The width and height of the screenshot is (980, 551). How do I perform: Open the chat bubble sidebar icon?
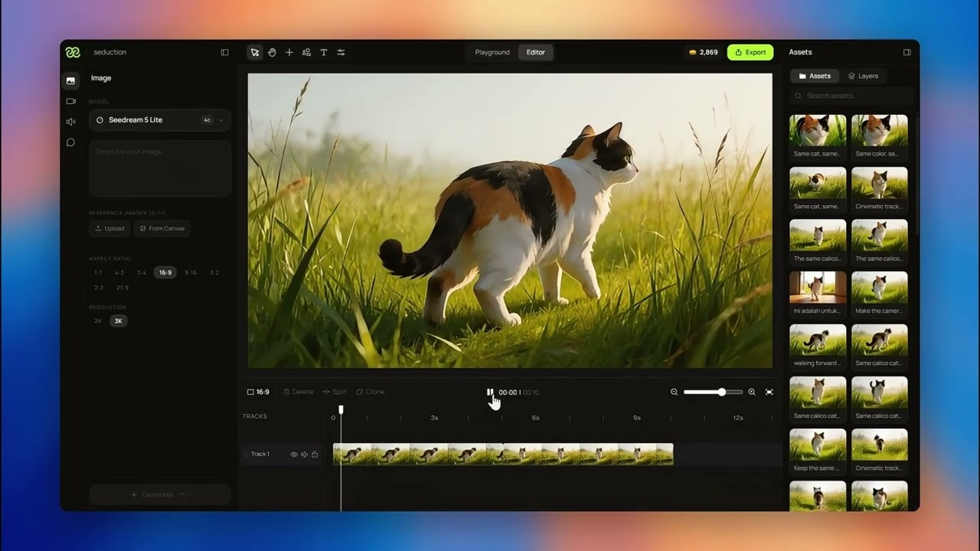click(x=70, y=142)
